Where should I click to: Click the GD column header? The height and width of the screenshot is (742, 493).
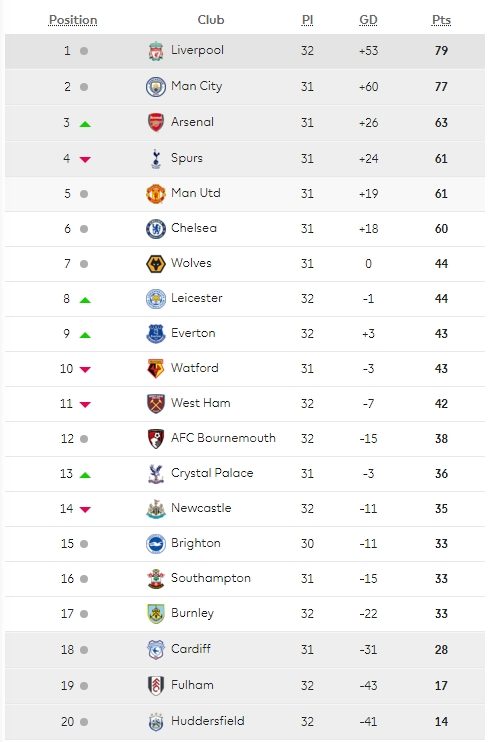(x=368, y=20)
